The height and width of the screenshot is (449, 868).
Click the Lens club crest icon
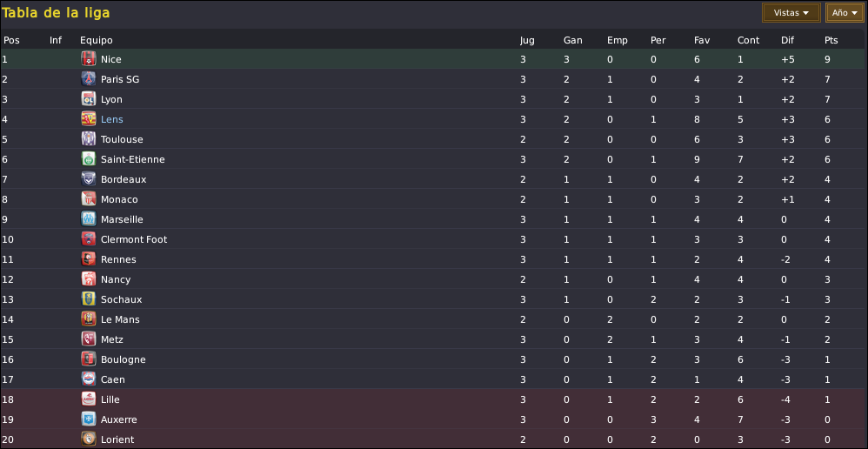tap(89, 119)
